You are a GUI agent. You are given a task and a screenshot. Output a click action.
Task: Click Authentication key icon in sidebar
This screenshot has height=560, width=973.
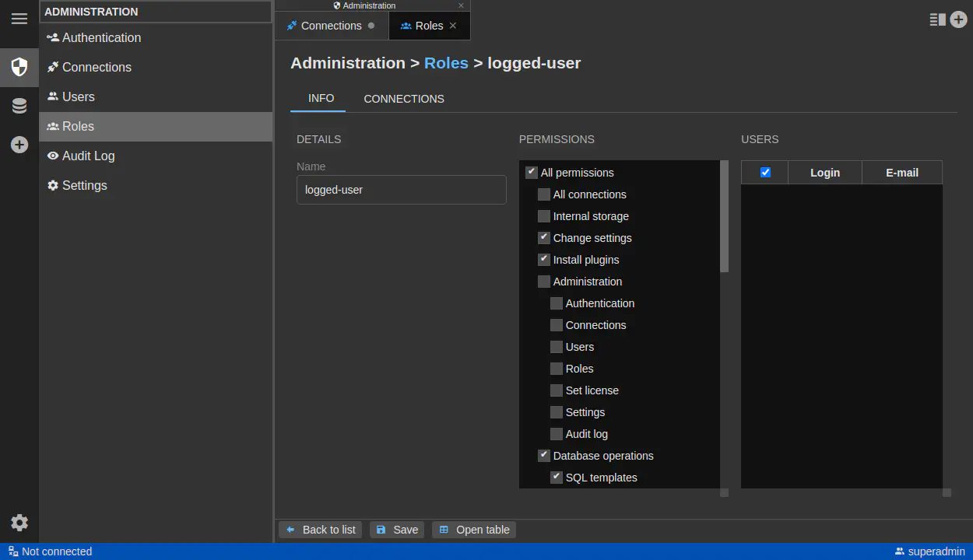coord(53,37)
